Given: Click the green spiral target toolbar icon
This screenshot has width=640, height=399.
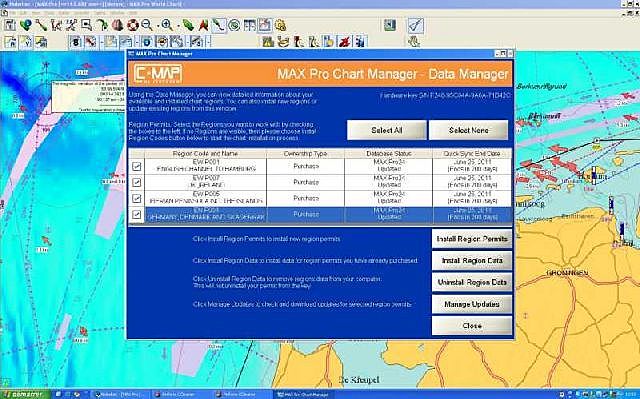Looking at the screenshot, I should click(x=233, y=25).
